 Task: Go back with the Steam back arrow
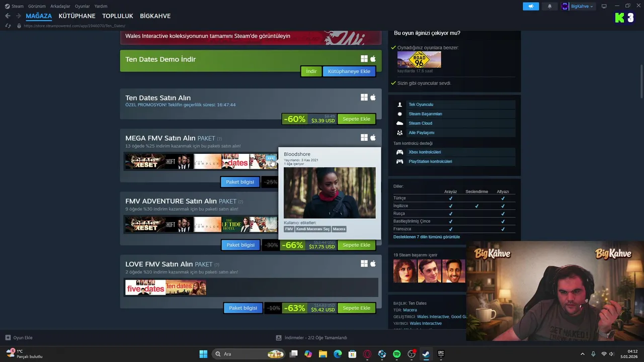(x=8, y=16)
